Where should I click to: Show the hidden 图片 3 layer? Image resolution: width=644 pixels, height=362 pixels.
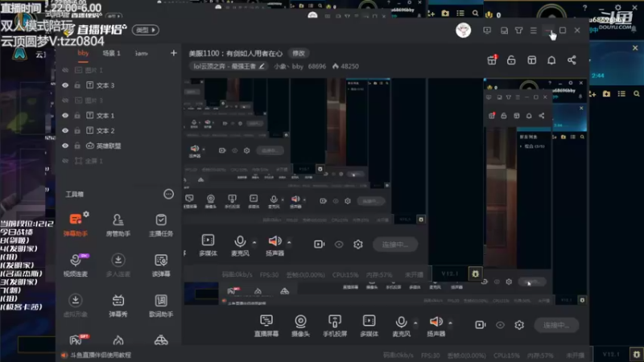(x=65, y=101)
